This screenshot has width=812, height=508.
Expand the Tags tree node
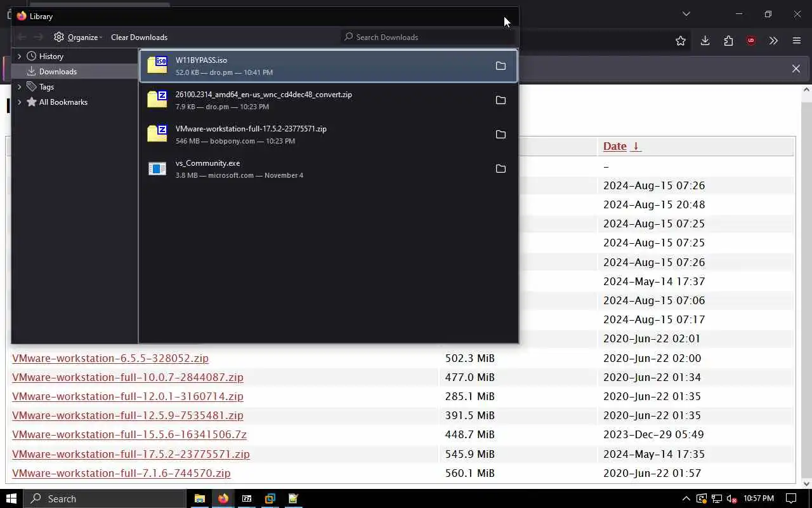click(20, 87)
